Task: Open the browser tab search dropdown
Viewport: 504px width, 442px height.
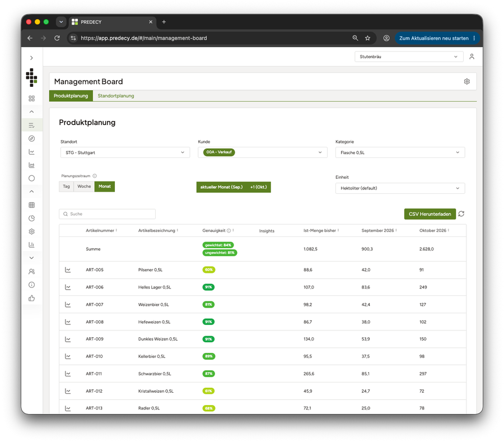Action: point(61,22)
